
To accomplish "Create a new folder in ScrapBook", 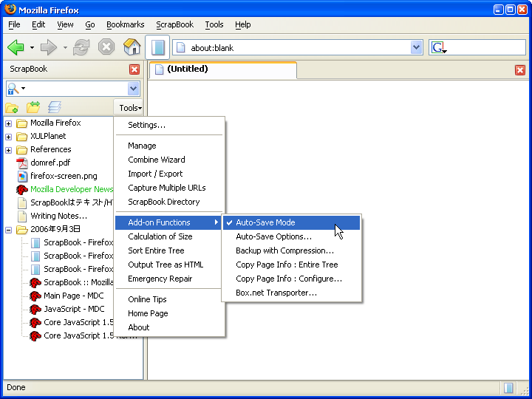I will point(12,108).
